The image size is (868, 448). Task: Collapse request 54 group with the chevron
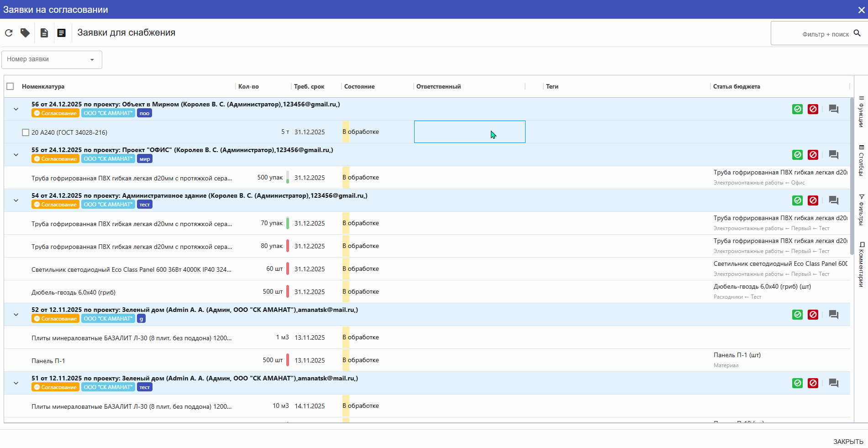point(16,200)
